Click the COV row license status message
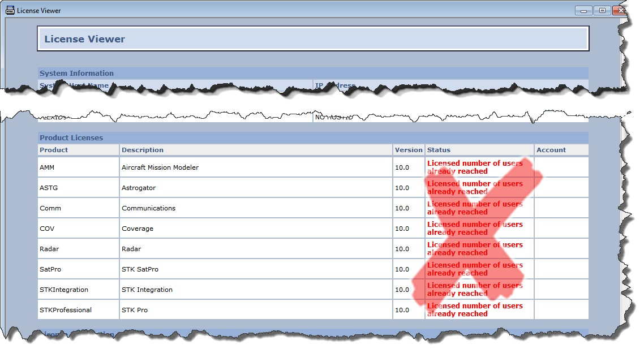 (x=475, y=228)
